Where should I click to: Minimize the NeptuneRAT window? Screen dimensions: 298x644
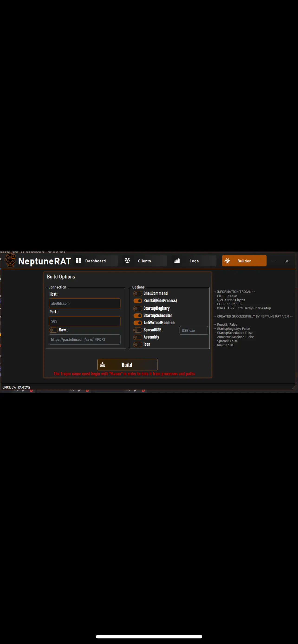(273, 261)
